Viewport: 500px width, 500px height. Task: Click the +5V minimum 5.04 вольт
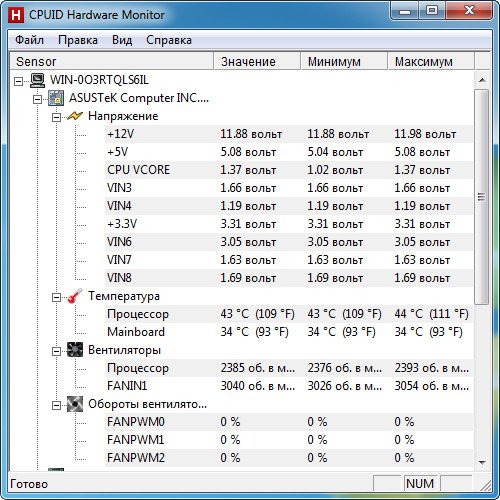pos(335,152)
